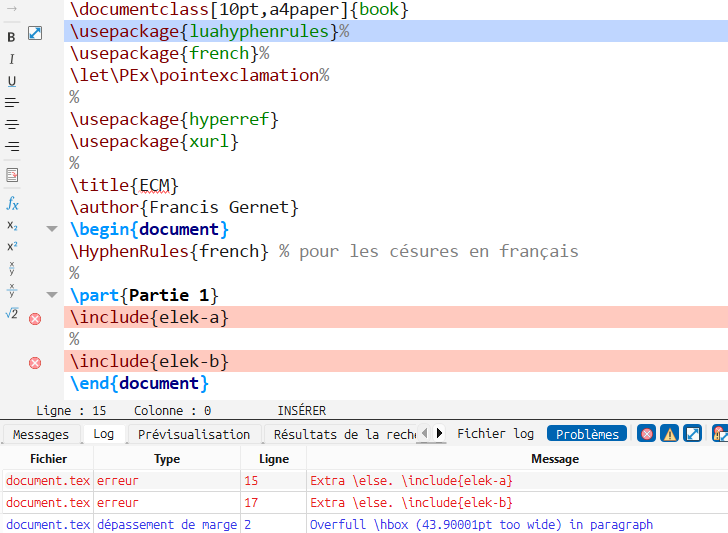Sort the table by Ligne column header
The width and height of the screenshot is (728, 533).
coord(273,459)
